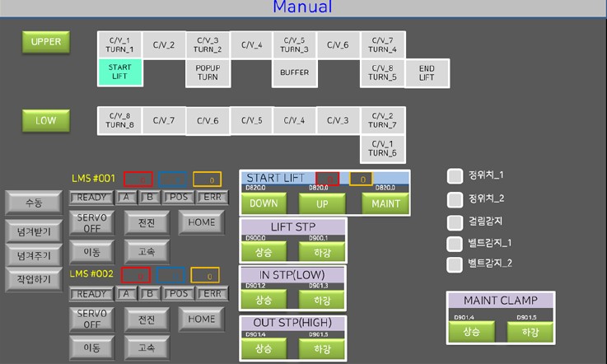This screenshot has width=607, height=364.
Task: Click the yellow value field of LMS #001
Action: 207,180
